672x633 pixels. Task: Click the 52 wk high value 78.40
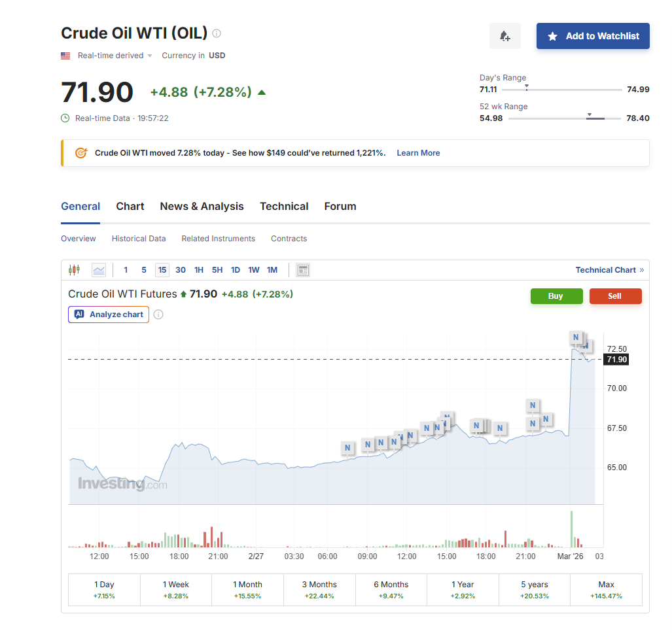638,118
